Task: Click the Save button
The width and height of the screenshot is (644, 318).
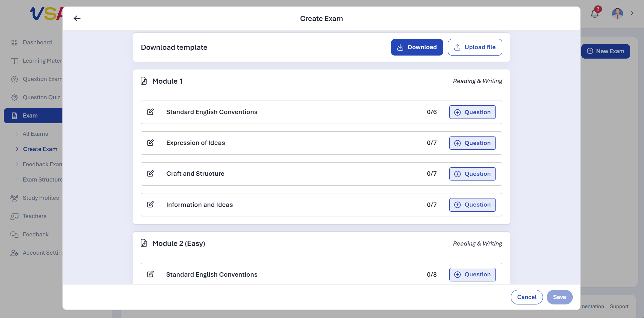Action: 560,297
